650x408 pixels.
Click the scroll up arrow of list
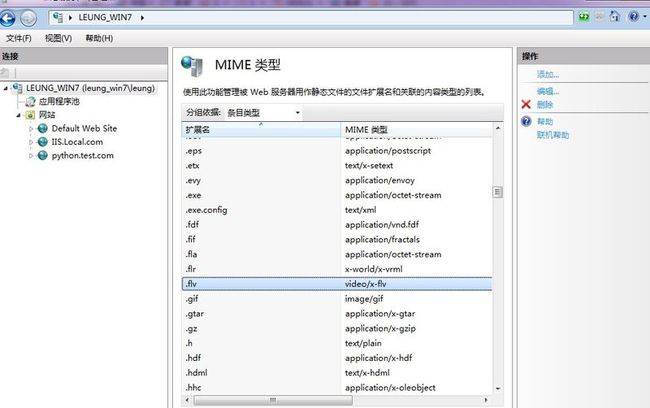pos(497,128)
